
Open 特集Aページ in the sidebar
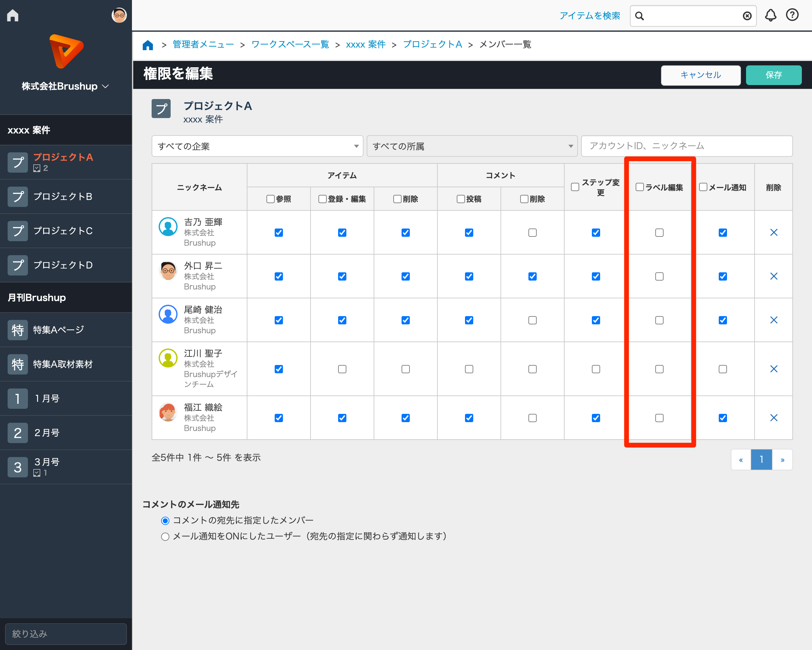[x=58, y=330]
